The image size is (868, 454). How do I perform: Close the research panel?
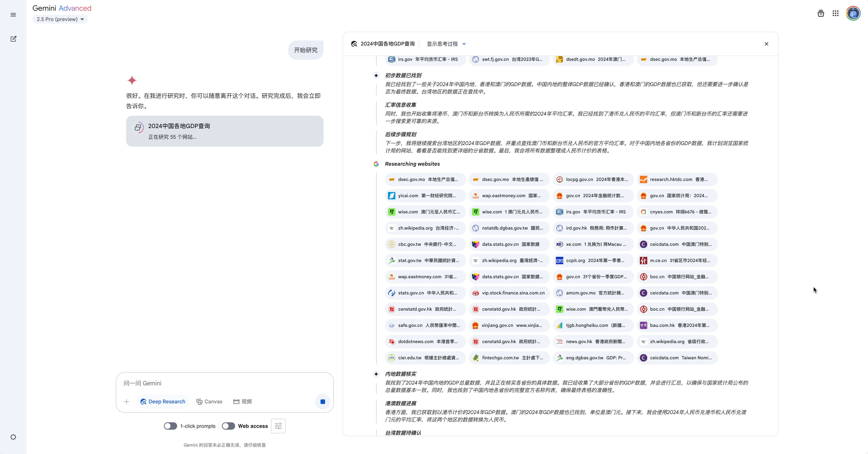pos(766,44)
